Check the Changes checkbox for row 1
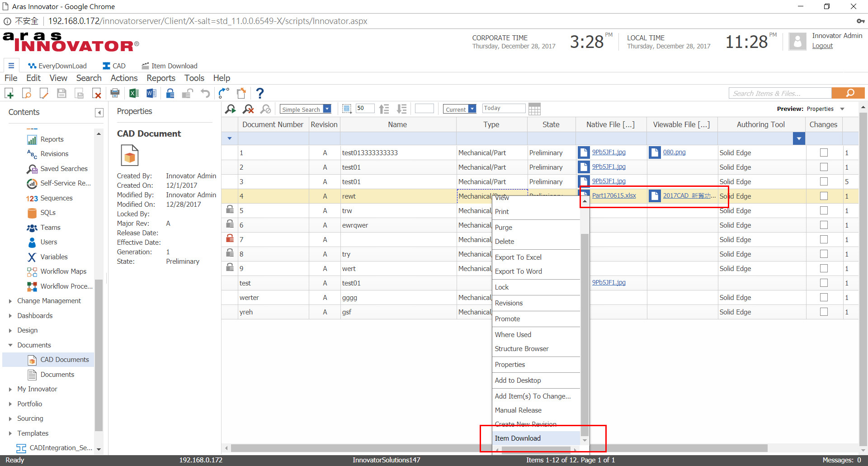 pos(824,152)
